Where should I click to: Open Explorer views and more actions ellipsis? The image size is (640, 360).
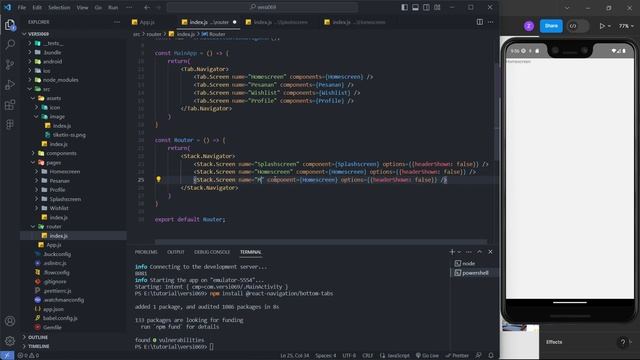pos(117,22)
